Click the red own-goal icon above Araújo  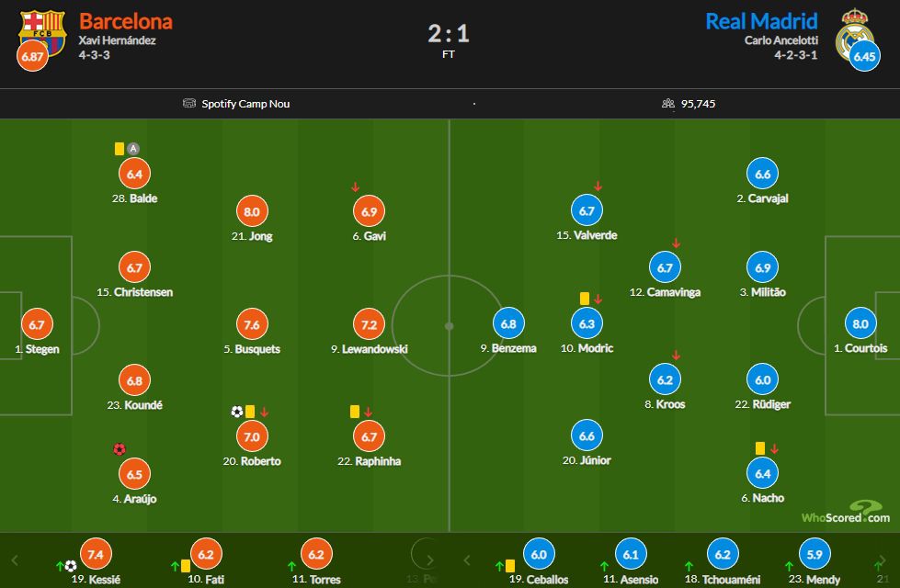tap(119, 449)
